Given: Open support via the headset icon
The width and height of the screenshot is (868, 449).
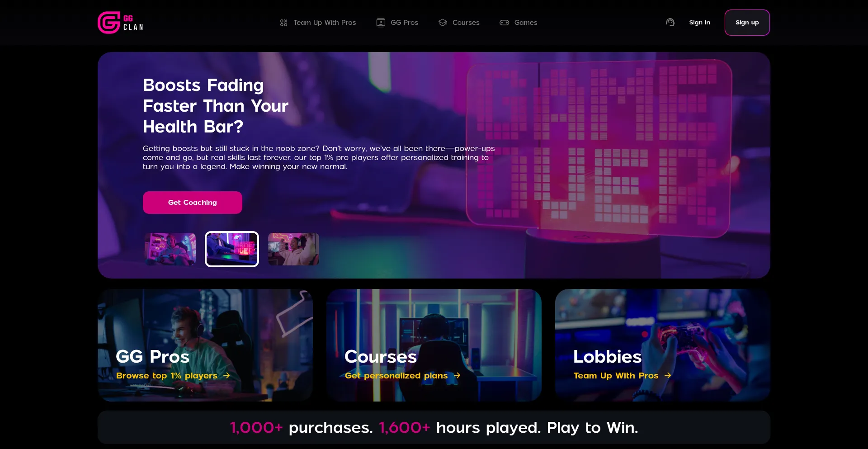Looking at the screenshot, I should 670,22.
